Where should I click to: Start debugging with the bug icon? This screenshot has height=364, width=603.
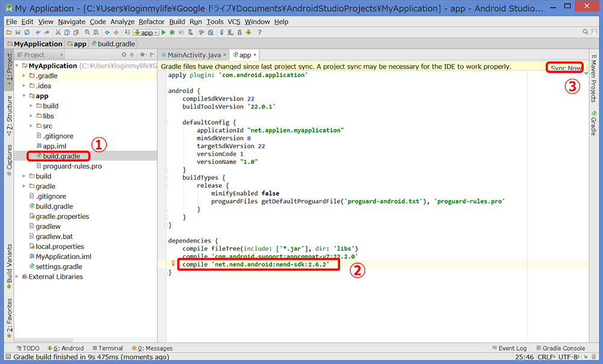172,33
